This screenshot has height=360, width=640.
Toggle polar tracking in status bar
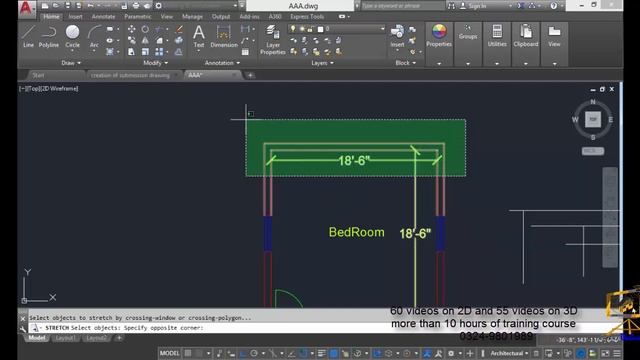click(254, 353)
